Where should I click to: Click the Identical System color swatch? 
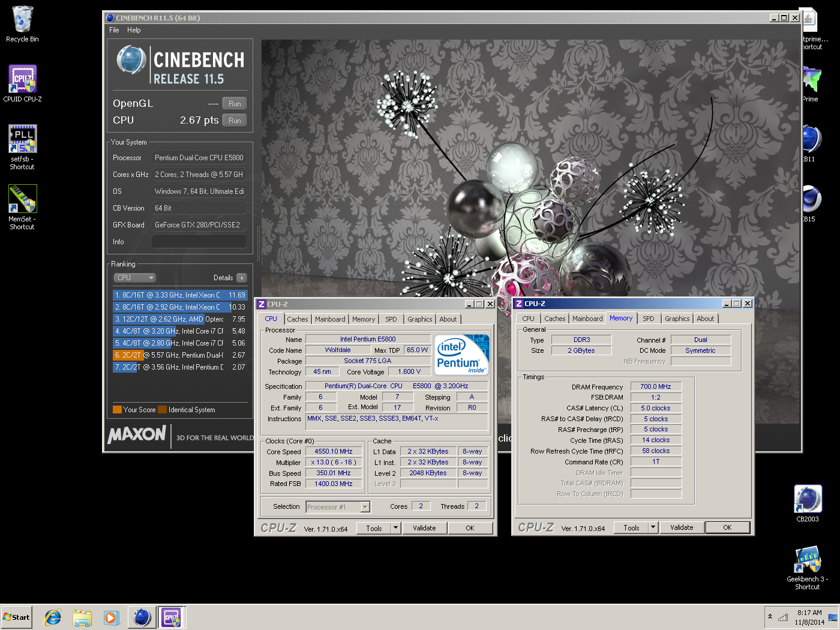pos(163,410)
